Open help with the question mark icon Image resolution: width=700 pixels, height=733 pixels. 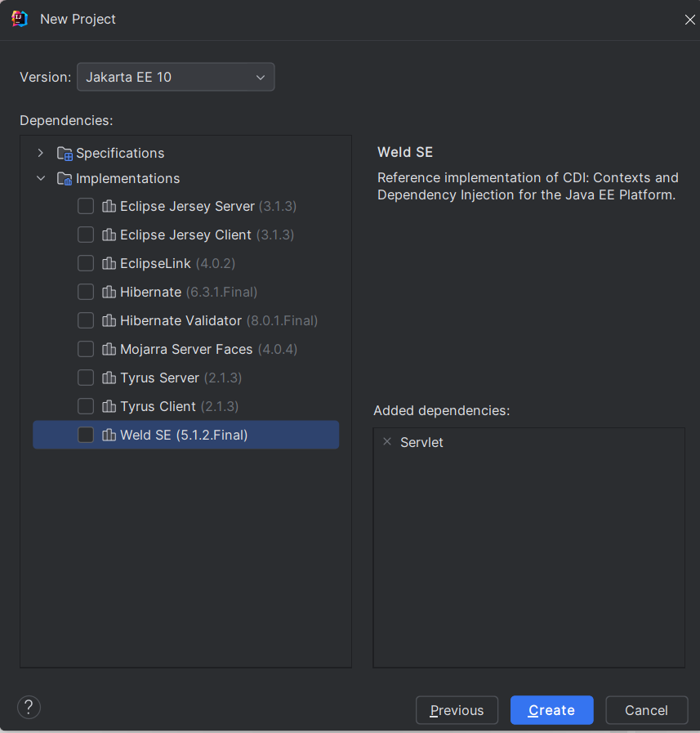click(x=29, y=707)
